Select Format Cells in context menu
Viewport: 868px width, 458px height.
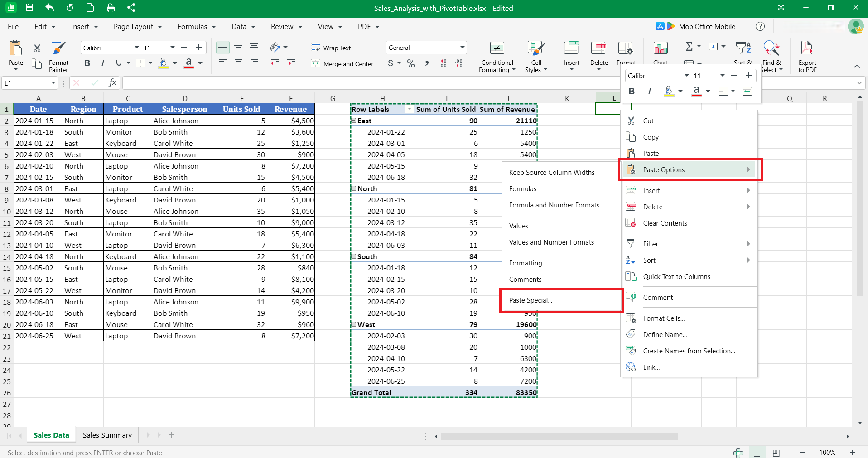(x=664, y=318)
